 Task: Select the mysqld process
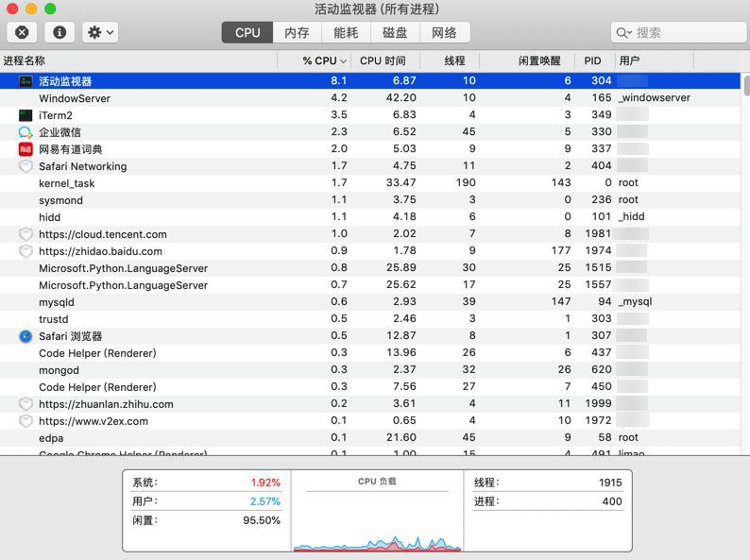(370, 302)
